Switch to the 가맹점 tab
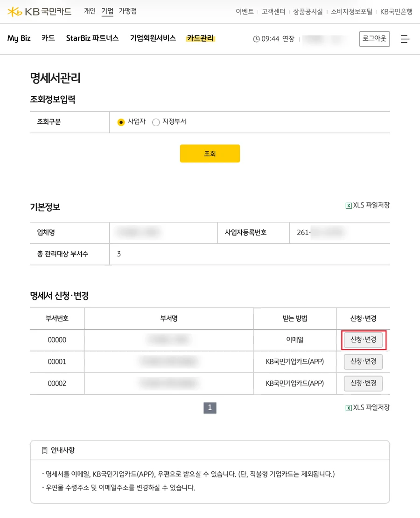 coord(128,11)
